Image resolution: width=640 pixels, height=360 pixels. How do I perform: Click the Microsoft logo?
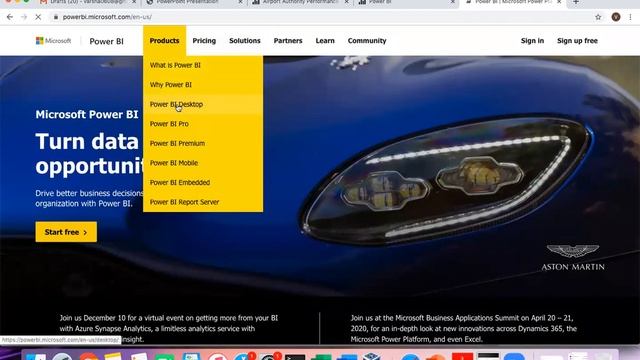pyautogui.click(x=53, y=41)
